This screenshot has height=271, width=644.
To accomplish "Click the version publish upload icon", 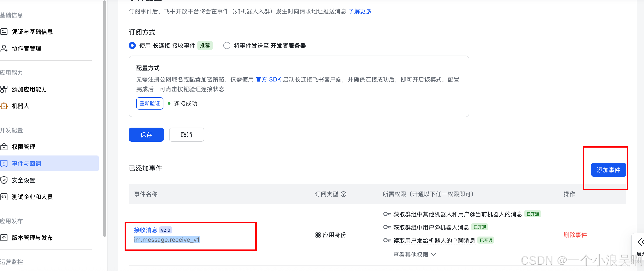I will (x=4, y=238).
